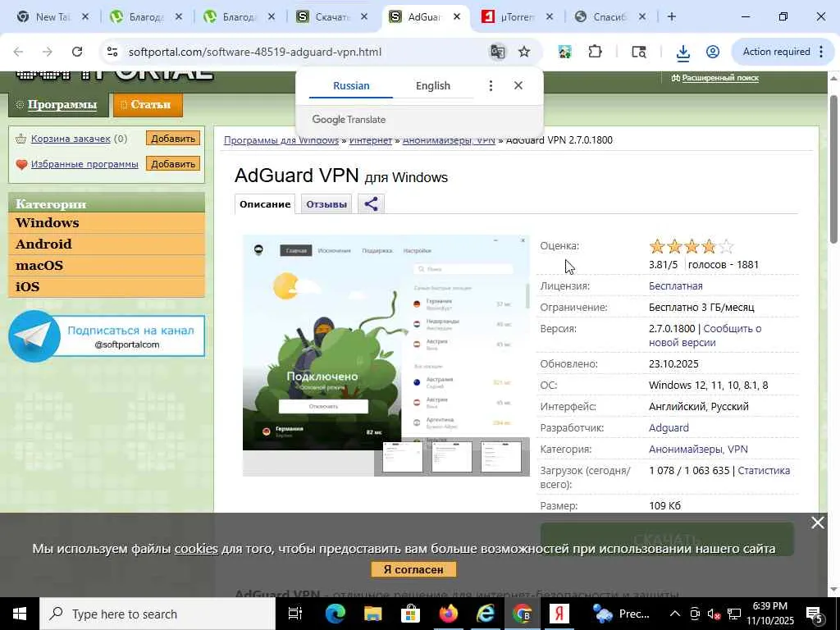This screenshot has height=630, width=840.
Task: Click the share icon next to Отзывы
Action: [372, 204]
